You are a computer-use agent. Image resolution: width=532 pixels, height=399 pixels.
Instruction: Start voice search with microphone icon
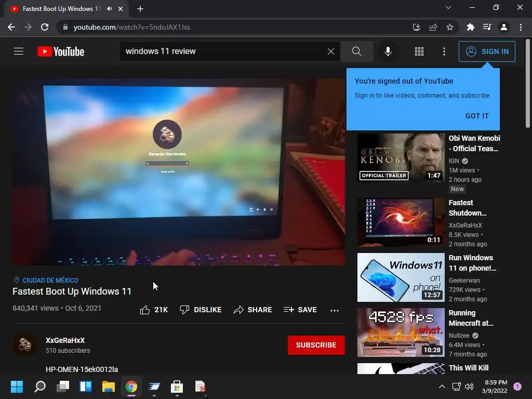[x=388, y=51]
